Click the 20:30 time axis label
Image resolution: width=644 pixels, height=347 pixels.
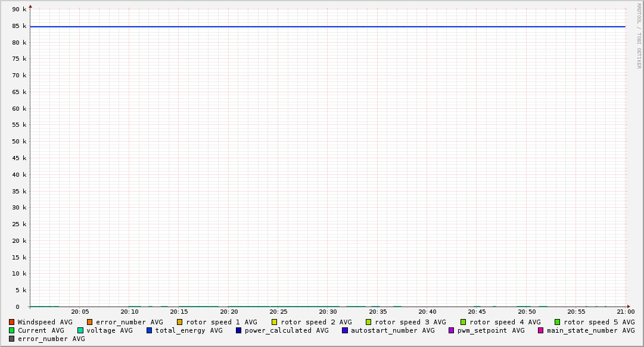click(x=328, y=311)
